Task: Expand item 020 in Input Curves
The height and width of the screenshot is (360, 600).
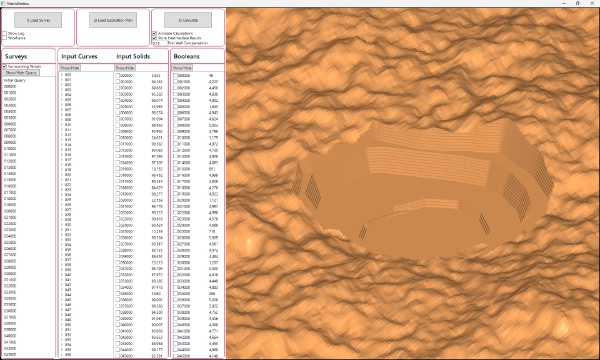Action: pyautogui.click(x=62, y=175)
